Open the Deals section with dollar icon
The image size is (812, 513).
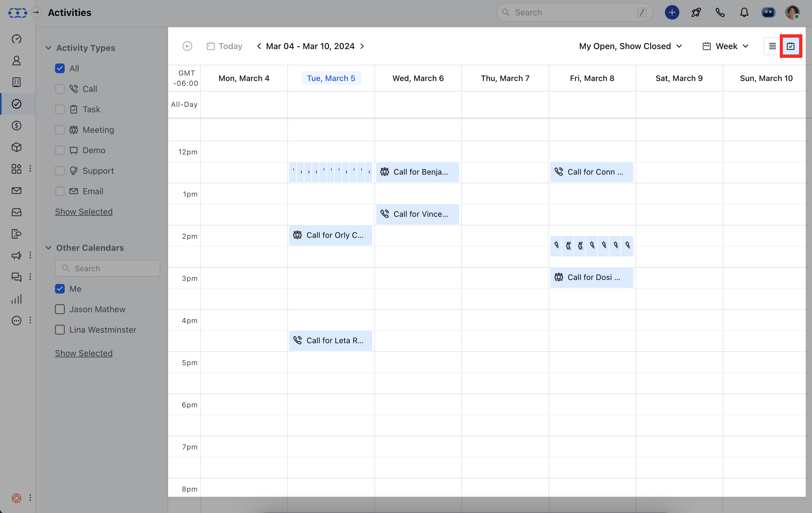click(x=17, y=126)
